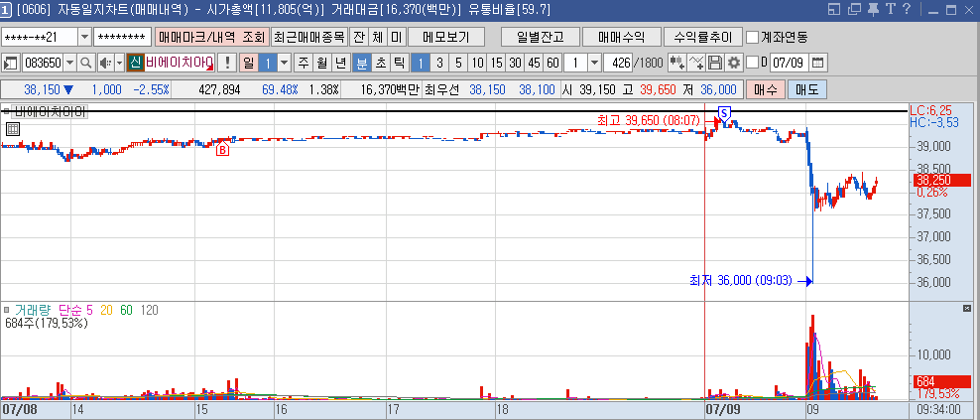Open the stock code 083650 dropdown arrow
Screen dimensions: 980x420
(70, 63)
